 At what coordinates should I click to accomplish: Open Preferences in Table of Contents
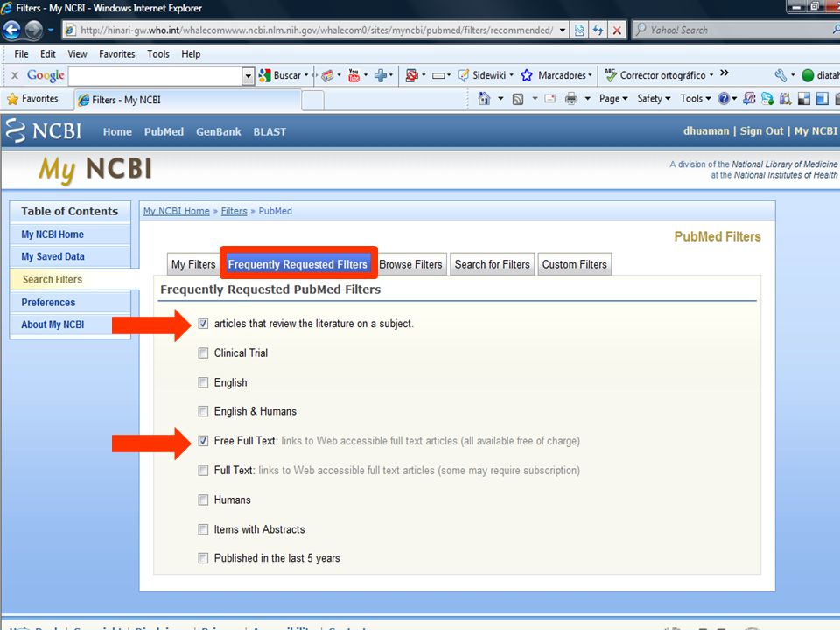pyautogui.click(x=48, y=303)
